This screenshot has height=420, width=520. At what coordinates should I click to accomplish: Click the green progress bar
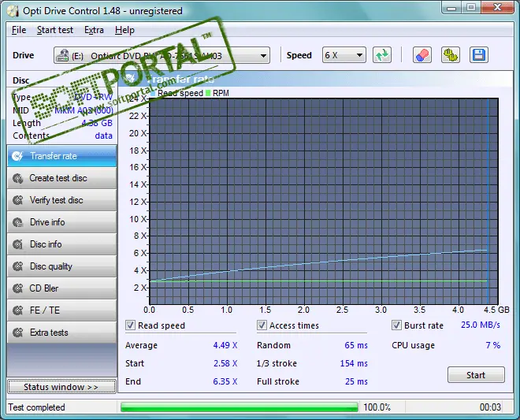point(236,407)
